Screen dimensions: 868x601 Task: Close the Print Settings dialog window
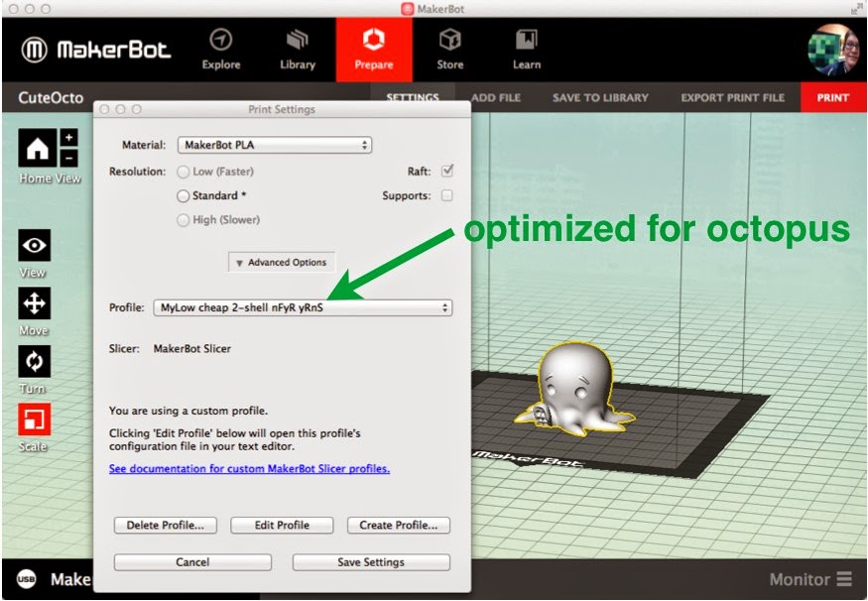click(104, 109)
